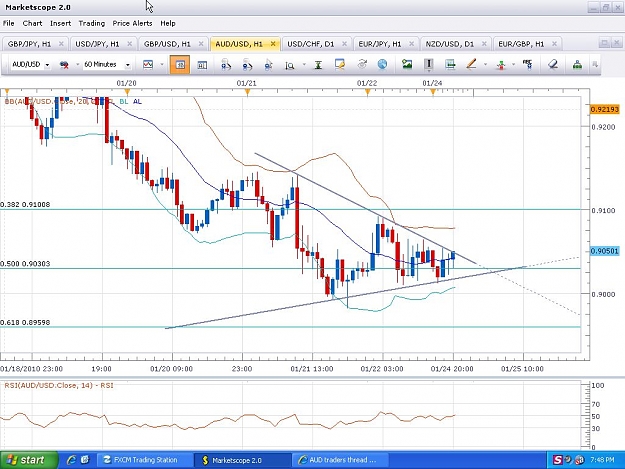Click the first zoom magnifier icon
The image size is (625, 469).
click(x=226, y=65)
